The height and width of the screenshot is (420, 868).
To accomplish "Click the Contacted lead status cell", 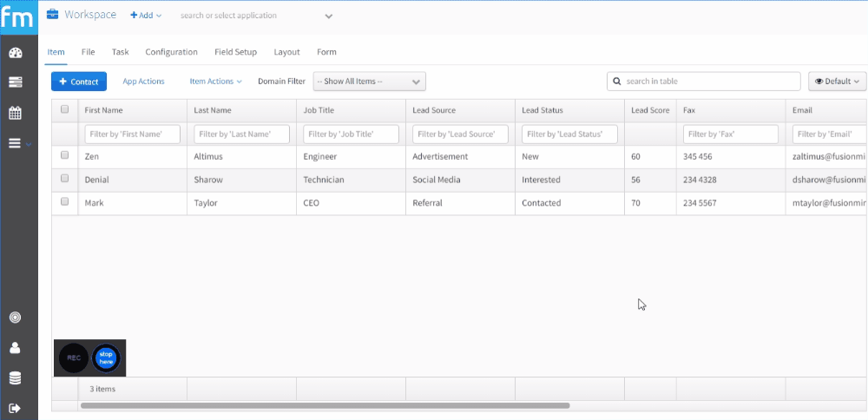I will click(x=569, y=203).
